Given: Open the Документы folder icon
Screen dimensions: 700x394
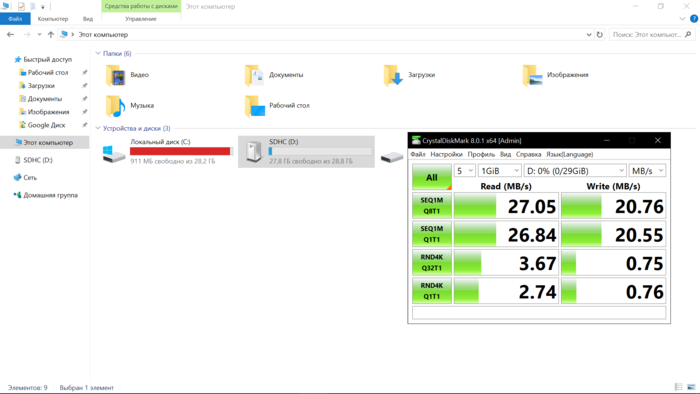Looking at the screenshot, I should click(254, 75).
